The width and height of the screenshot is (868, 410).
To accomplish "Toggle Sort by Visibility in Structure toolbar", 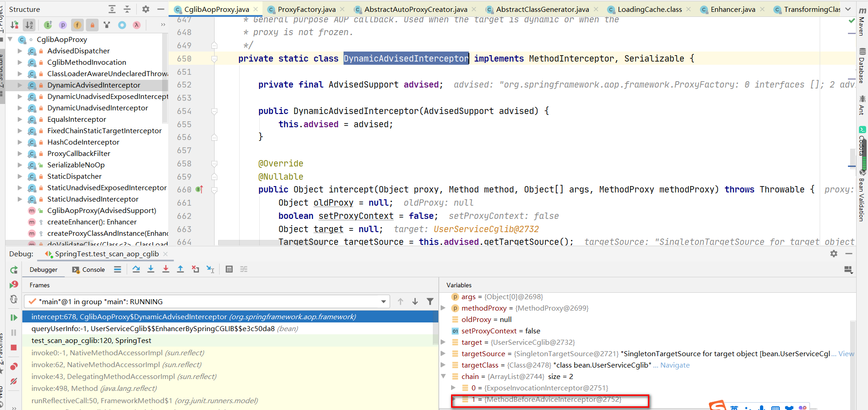I will (15, 25).
